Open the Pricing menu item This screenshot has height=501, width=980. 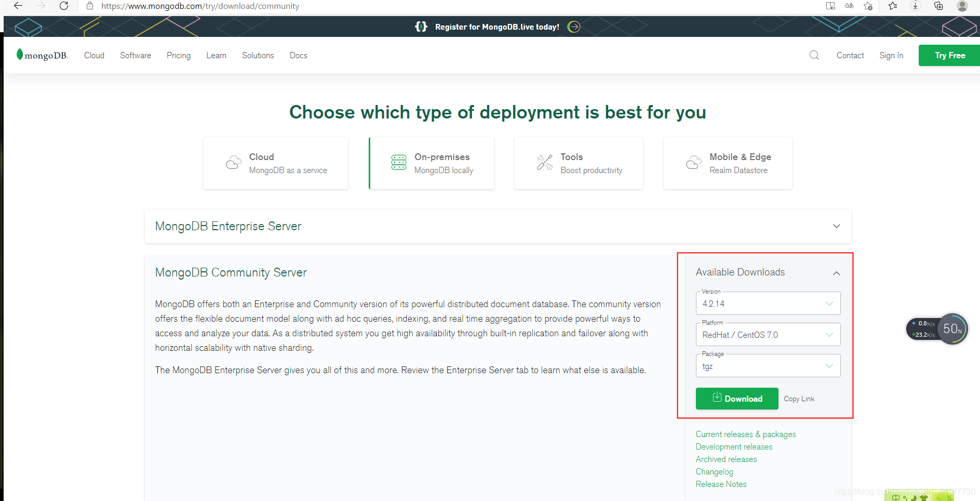coord(179,55)
